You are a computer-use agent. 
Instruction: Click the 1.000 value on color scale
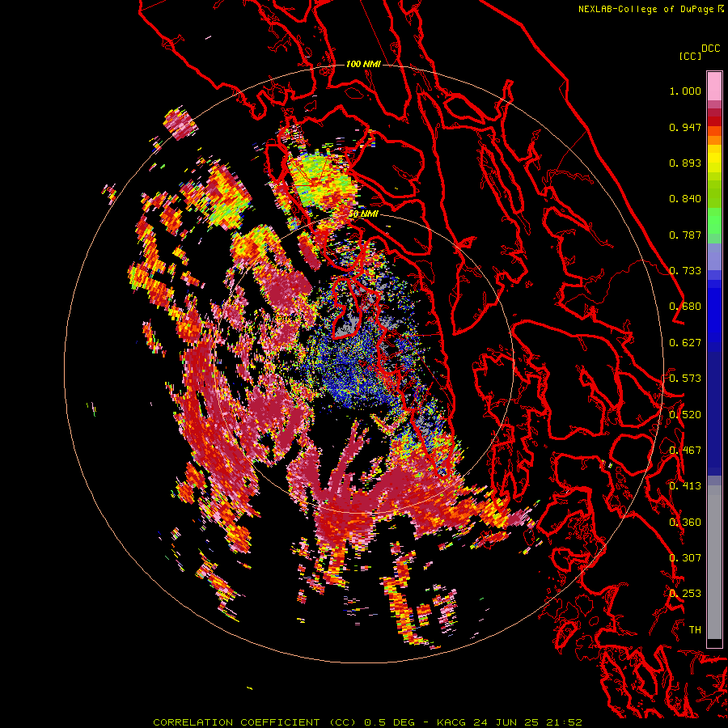tap(685, 91)
